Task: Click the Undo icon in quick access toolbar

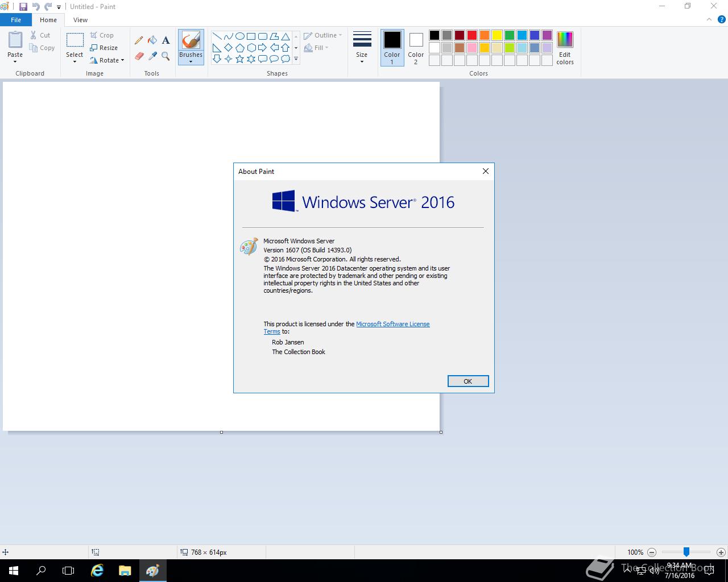Action: (36, 7)
